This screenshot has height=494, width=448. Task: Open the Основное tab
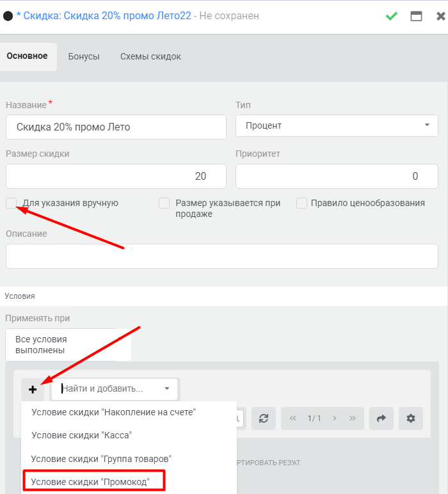pos(28,56)
